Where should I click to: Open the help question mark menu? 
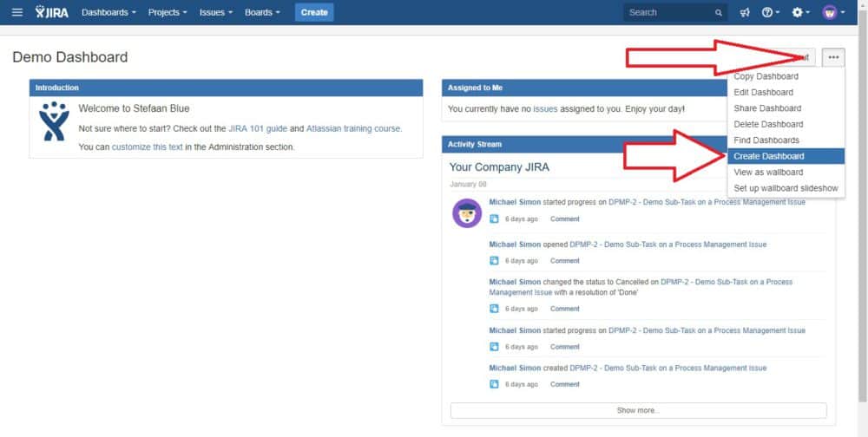coord(770,12)
